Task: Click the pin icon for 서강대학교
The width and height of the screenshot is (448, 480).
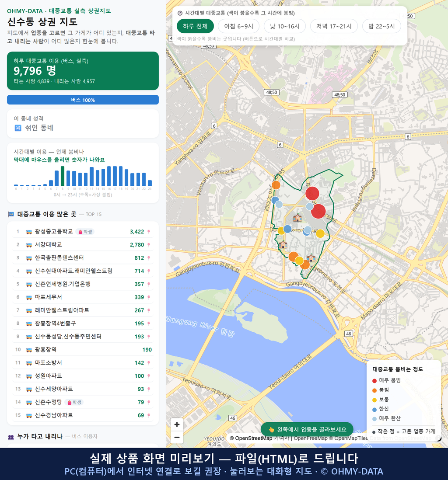Action: [149, 245]
